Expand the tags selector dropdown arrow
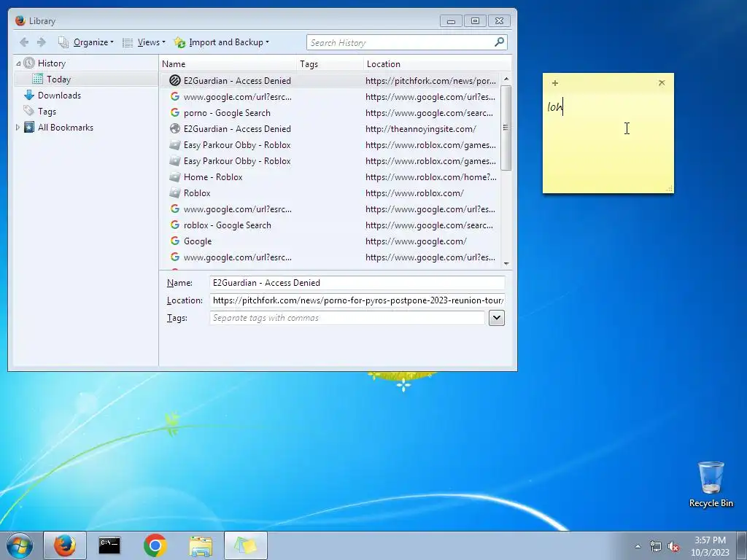 pos(496,318)
